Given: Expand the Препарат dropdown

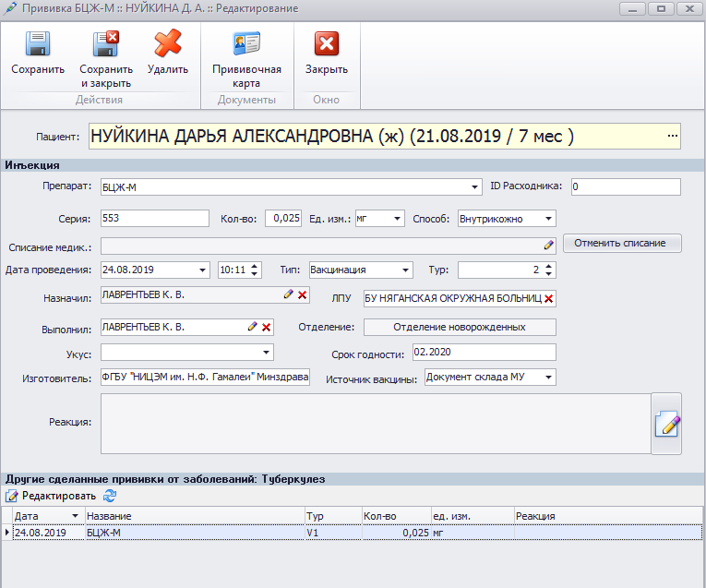Looking at the screenshot, I should point(476,187).
